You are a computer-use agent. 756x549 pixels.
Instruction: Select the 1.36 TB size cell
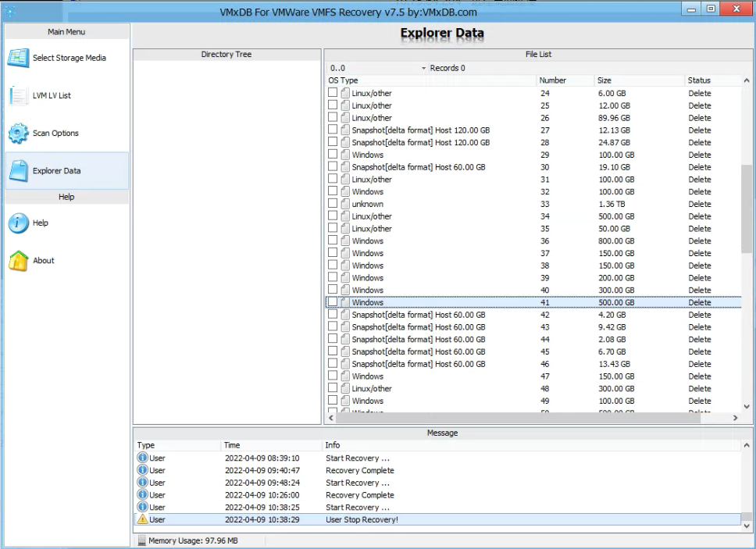(x=612, y=204)
